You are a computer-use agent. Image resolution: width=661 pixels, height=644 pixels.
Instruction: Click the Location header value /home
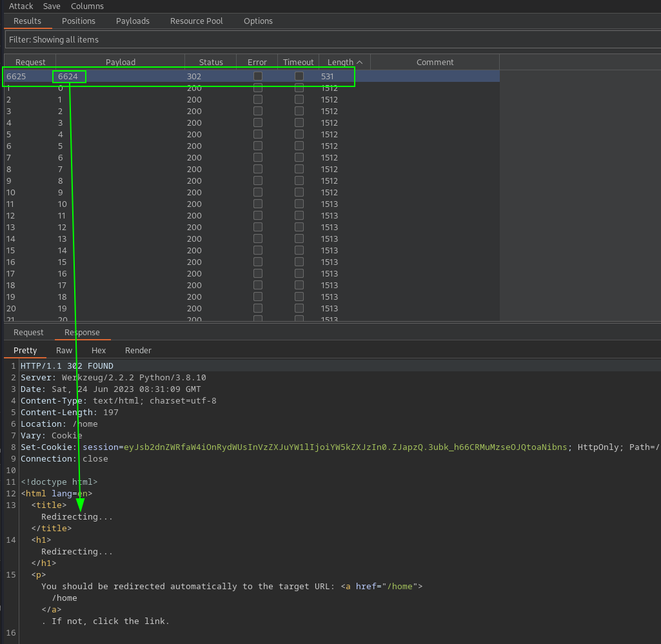(x=85, y=424)
